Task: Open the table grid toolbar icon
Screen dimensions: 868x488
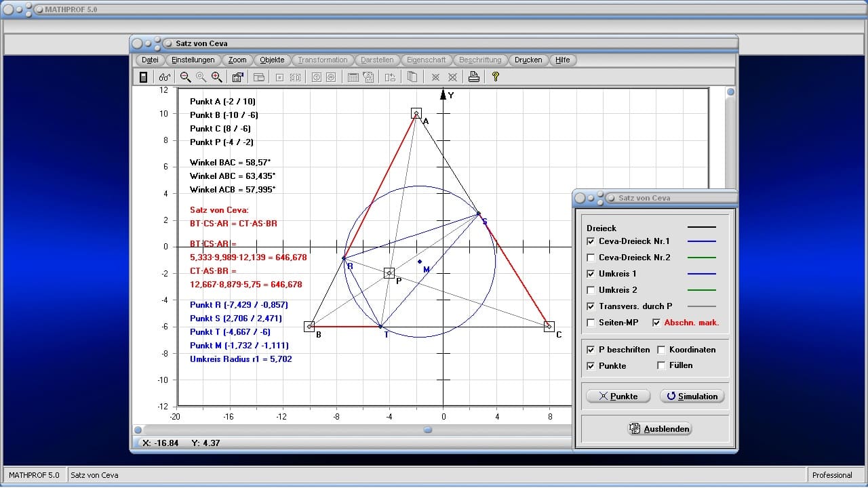Action: (x=353, y=77)
